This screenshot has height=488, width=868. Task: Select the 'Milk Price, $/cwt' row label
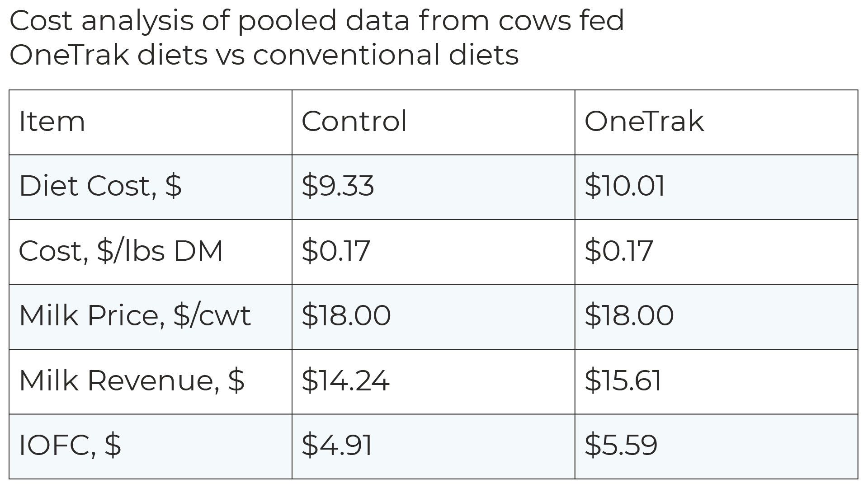tap(135, 315)
